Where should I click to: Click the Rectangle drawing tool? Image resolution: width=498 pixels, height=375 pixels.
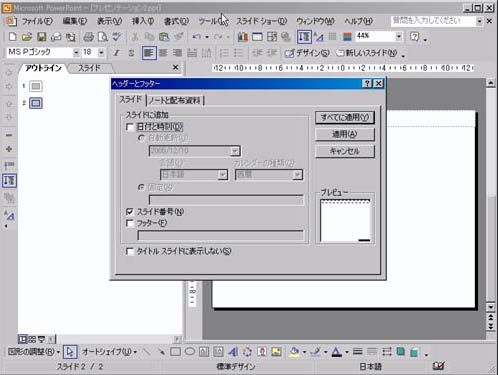[175, 351]
